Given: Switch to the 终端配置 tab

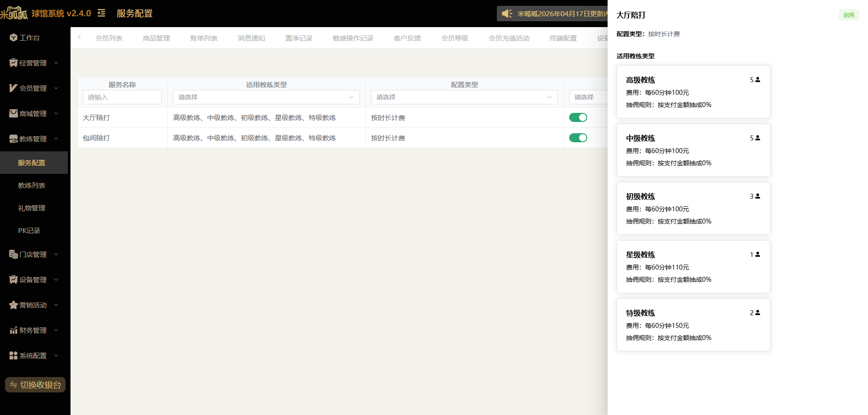Looking at the screenshot, I should pos(563,38).
